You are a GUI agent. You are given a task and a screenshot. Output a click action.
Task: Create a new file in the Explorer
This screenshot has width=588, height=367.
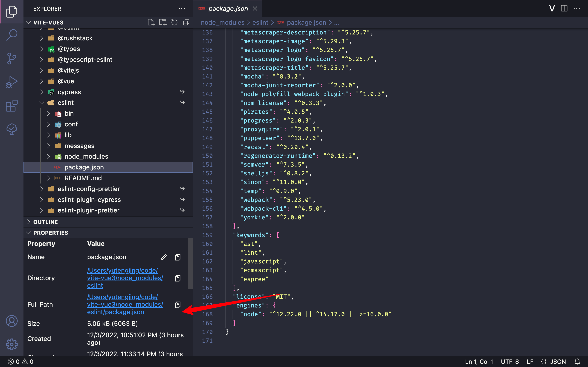(151, 22)
